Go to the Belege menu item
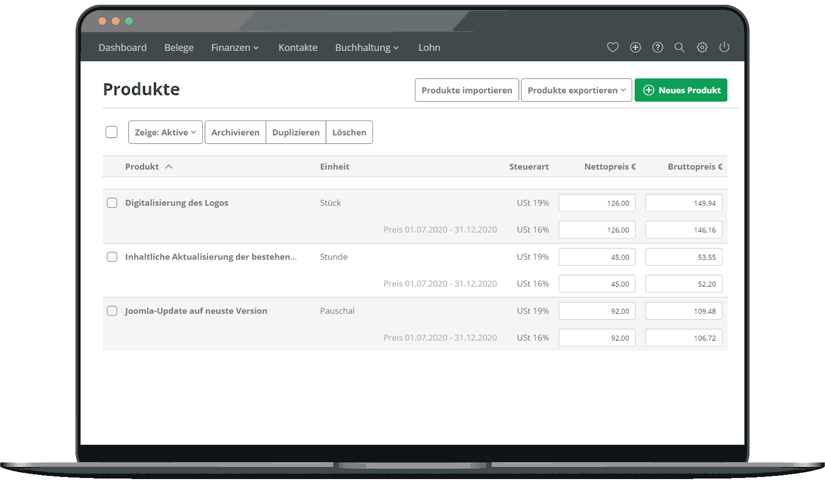This screenshot has width=825, height=504. 179,48
